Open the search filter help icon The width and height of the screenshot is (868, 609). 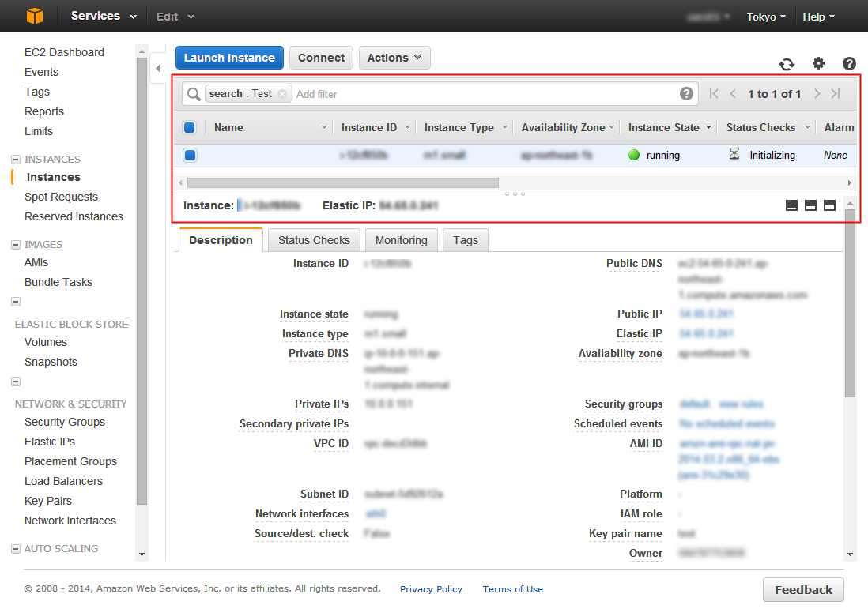[x=686, y=93]
